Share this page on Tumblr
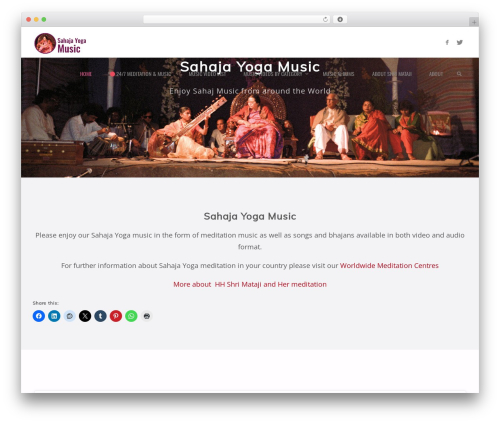This screenshot has width=500, height=423. (100, 316)
